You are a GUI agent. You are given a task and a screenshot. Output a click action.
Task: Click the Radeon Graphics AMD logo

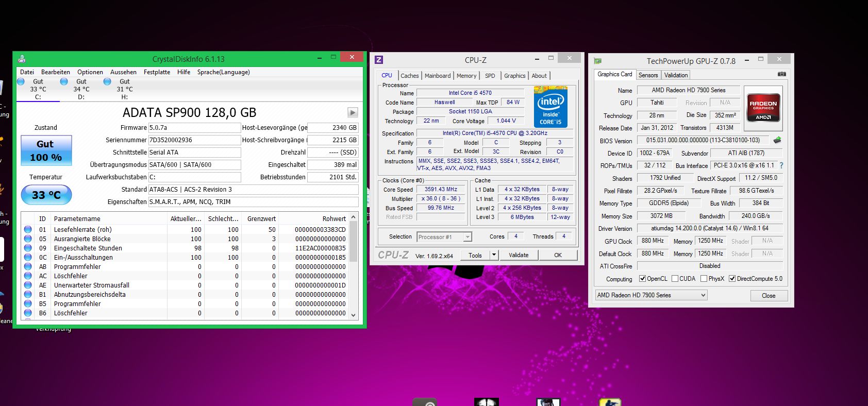[763, 108]
